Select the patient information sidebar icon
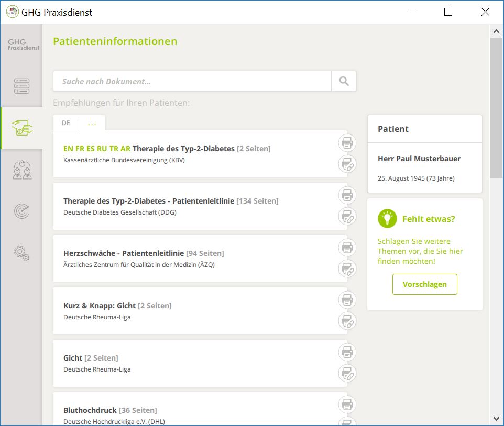Viewport: 504px width, 426px height. [x=22, y=128]
